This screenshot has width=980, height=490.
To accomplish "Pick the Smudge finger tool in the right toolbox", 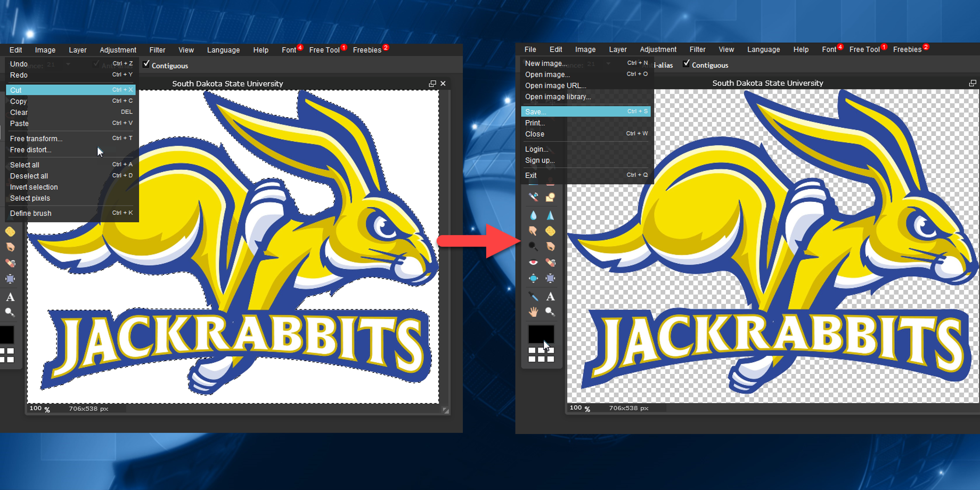I will coord(533,231).
